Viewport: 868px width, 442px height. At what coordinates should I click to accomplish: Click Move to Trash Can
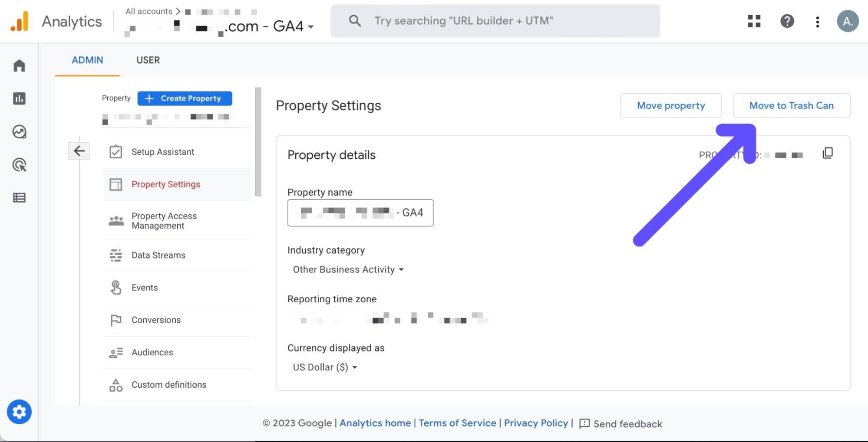(x=791, y=105)
